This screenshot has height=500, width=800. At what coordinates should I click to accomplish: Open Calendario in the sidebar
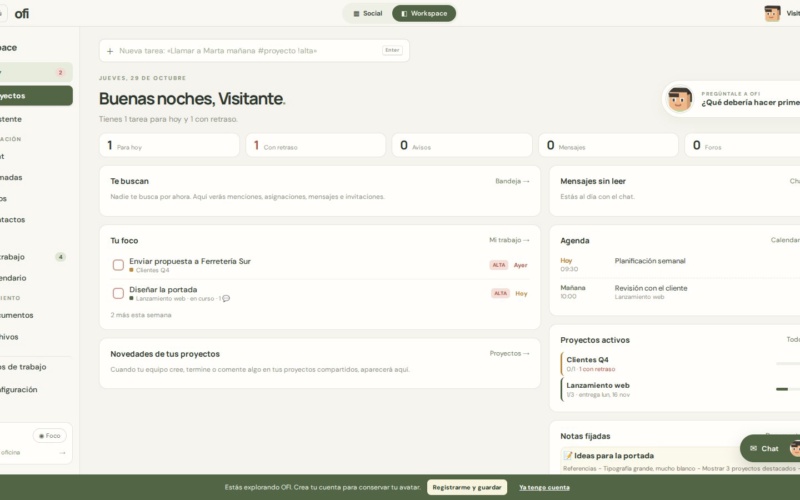coord(34,278)
